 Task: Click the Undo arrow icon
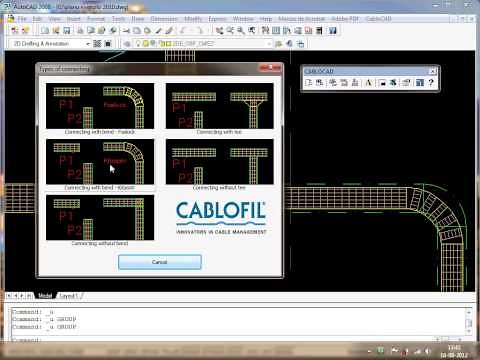click(x=183, y=31)
